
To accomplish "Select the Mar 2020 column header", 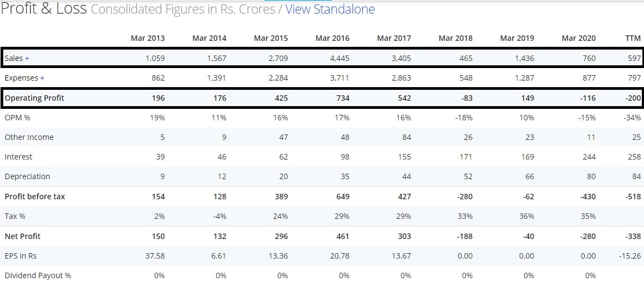I will (579, 38).
